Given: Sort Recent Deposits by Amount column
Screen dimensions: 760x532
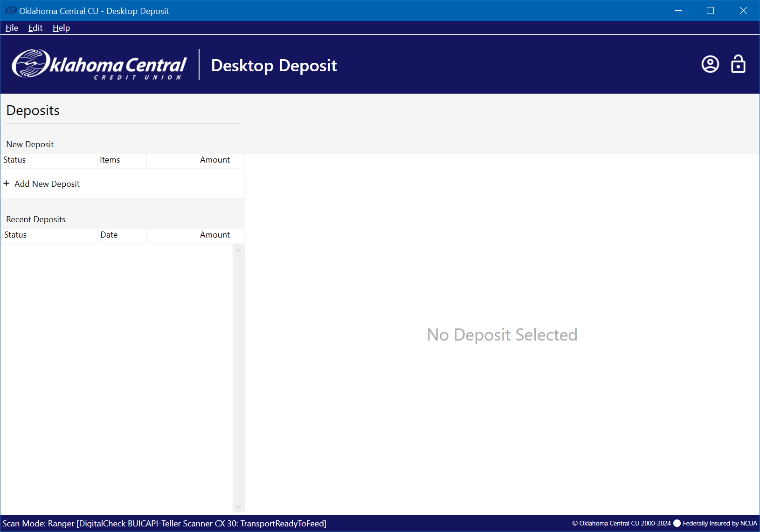Looking at the screenshot, I should point(196,235).
